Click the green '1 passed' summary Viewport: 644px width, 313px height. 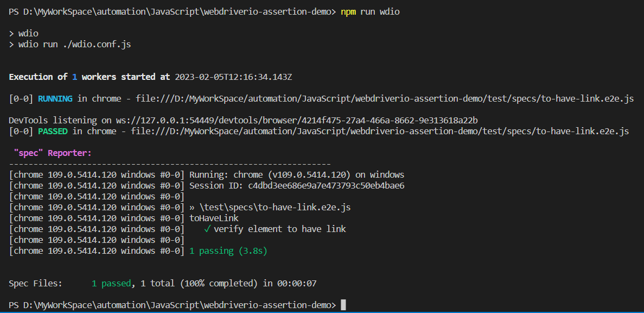tap(111, 284)
